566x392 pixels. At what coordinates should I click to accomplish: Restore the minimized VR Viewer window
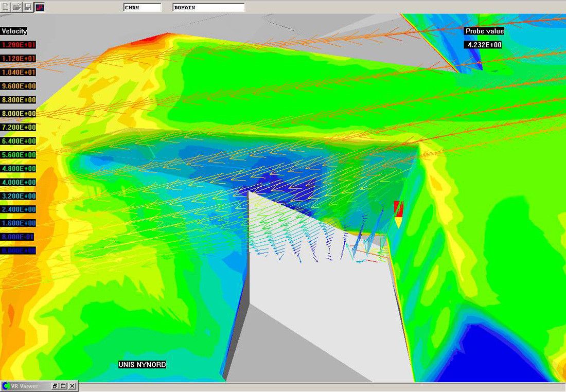click(55, 386)
